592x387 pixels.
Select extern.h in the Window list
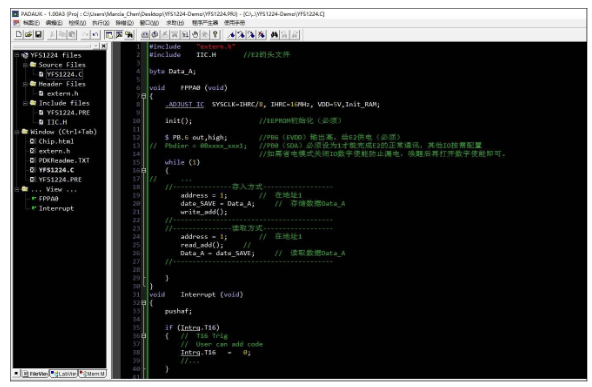click(x=54, y=151)
